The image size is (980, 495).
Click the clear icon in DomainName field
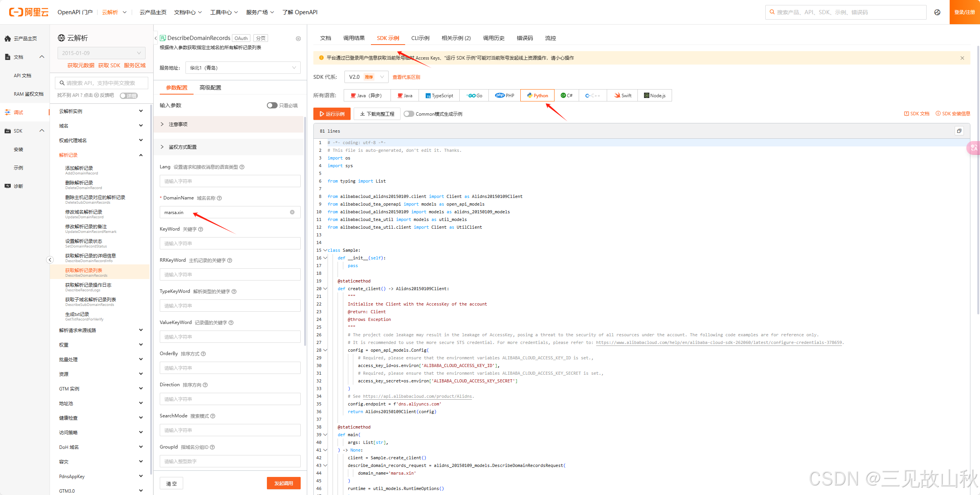(x=292, y=212)
